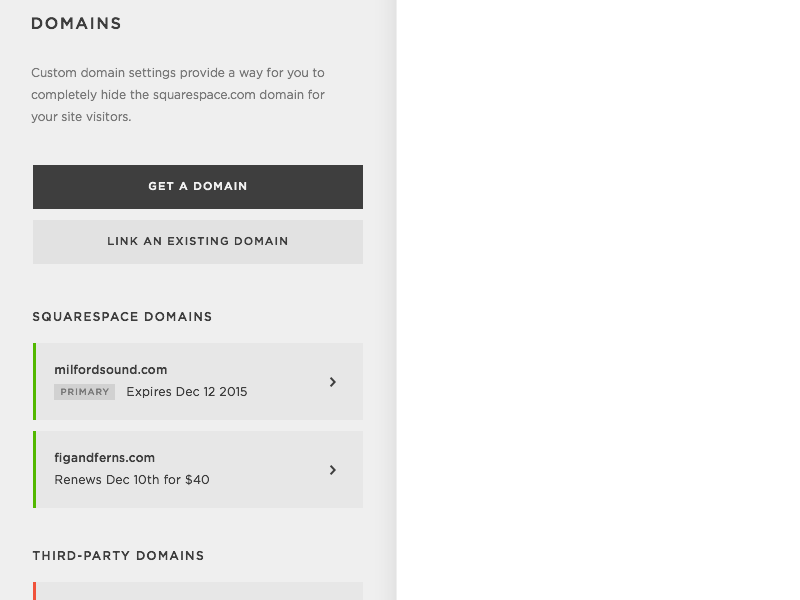Open the figandferns.com domain name

coord(105,458)
